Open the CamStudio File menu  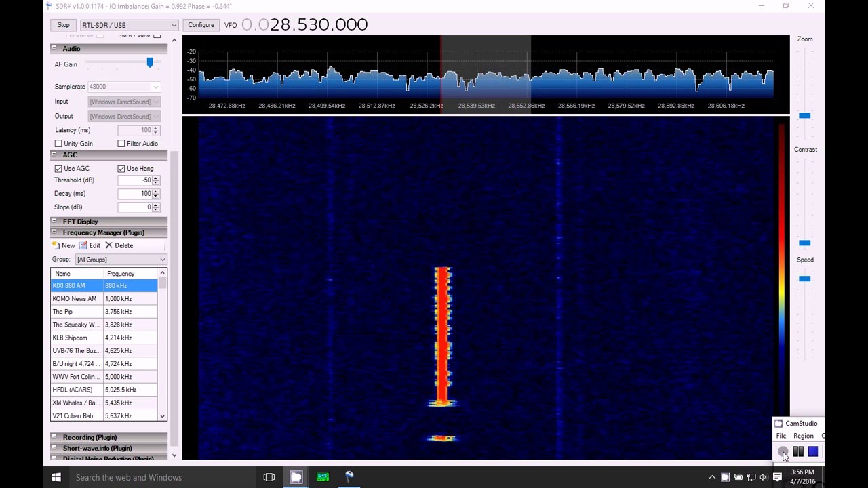(781, 436)
